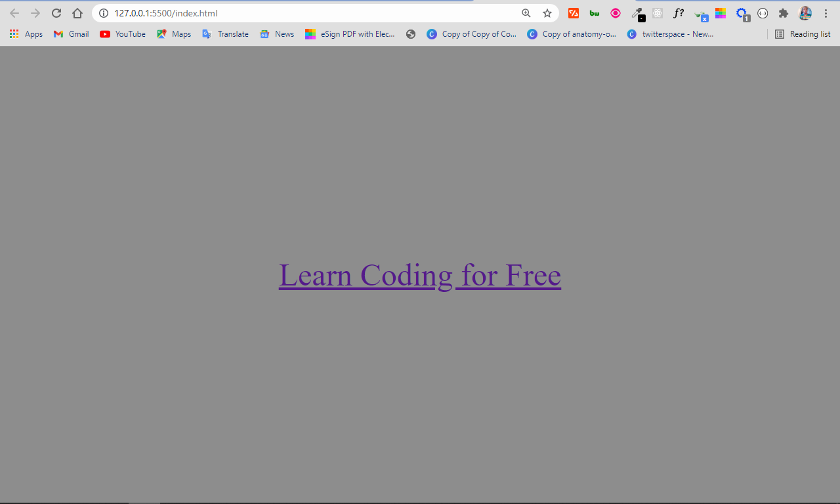Open the pink eye extension icon
The image size is (840, 504).
point(616,13)
